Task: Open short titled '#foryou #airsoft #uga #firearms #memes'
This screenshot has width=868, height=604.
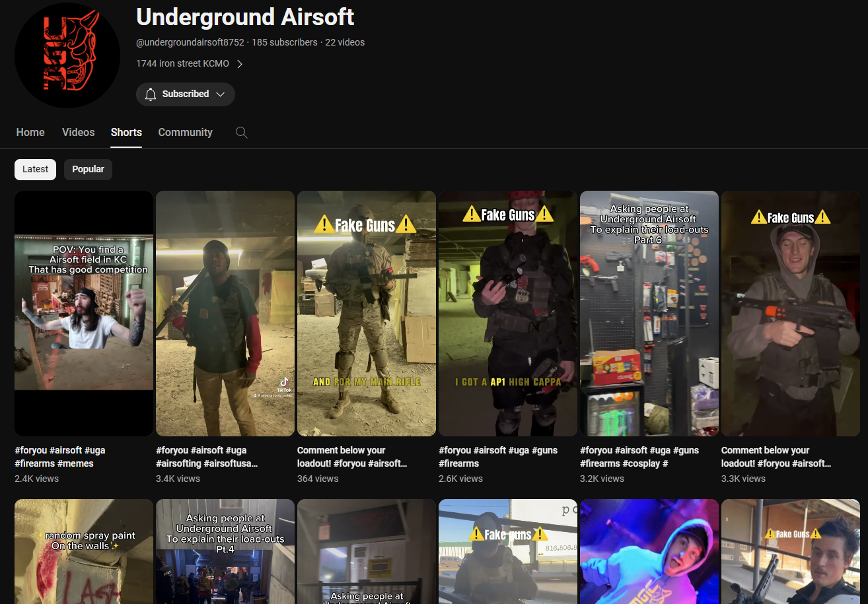Action: 60,457
